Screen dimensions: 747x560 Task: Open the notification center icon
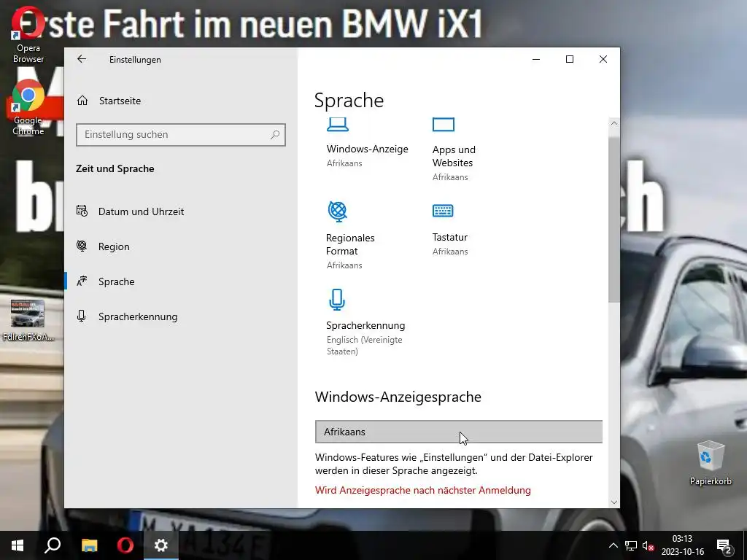click(724, 546)
